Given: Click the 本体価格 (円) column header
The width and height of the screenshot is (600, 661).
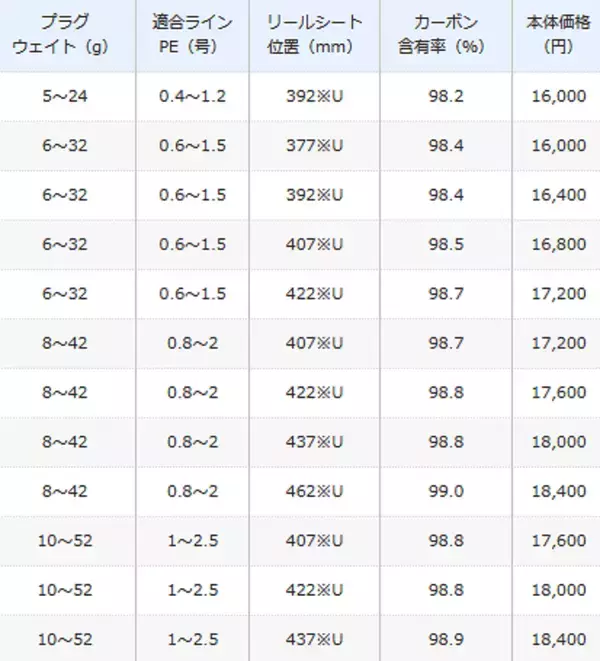Looking at the screenshot, I should click(554, 36).
